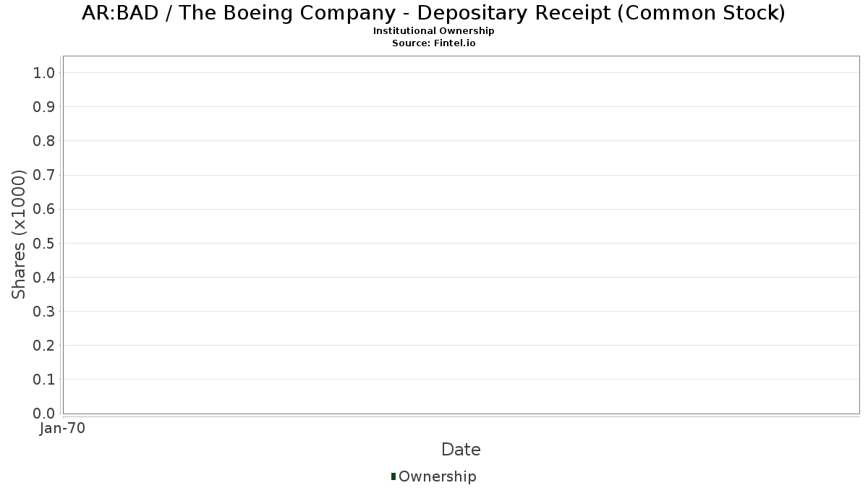Click the 0.9 y-axis tick label
Screen dimensions: 868x488
pos(44,107)
